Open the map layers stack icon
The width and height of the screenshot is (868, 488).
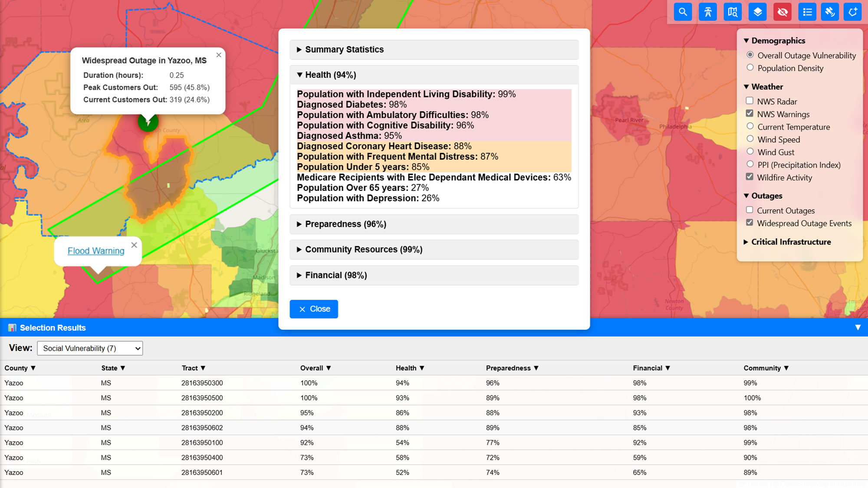(757, 12)
